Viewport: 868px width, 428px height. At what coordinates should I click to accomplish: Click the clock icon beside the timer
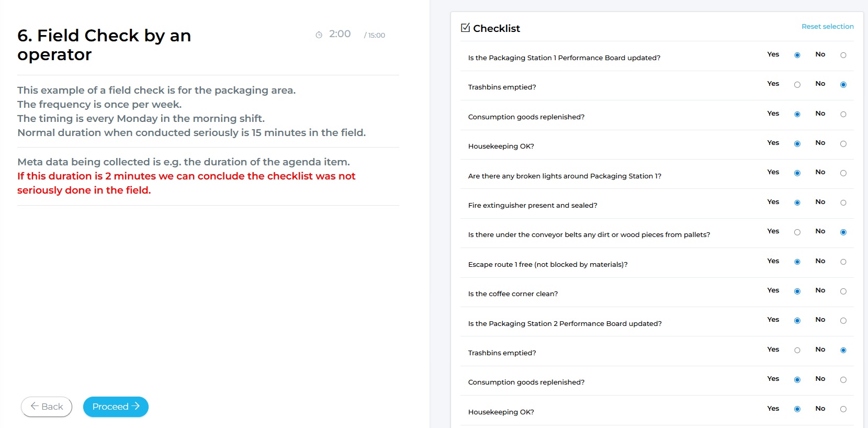tap(319, 35)
